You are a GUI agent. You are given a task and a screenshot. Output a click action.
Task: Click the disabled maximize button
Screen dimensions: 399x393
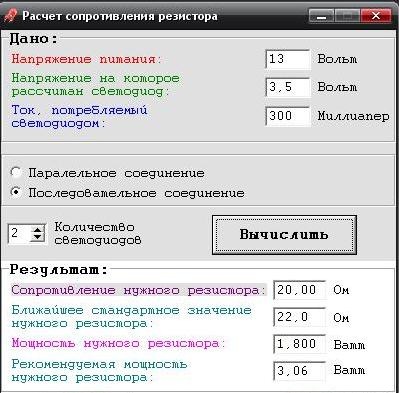[x=347, y=16]
